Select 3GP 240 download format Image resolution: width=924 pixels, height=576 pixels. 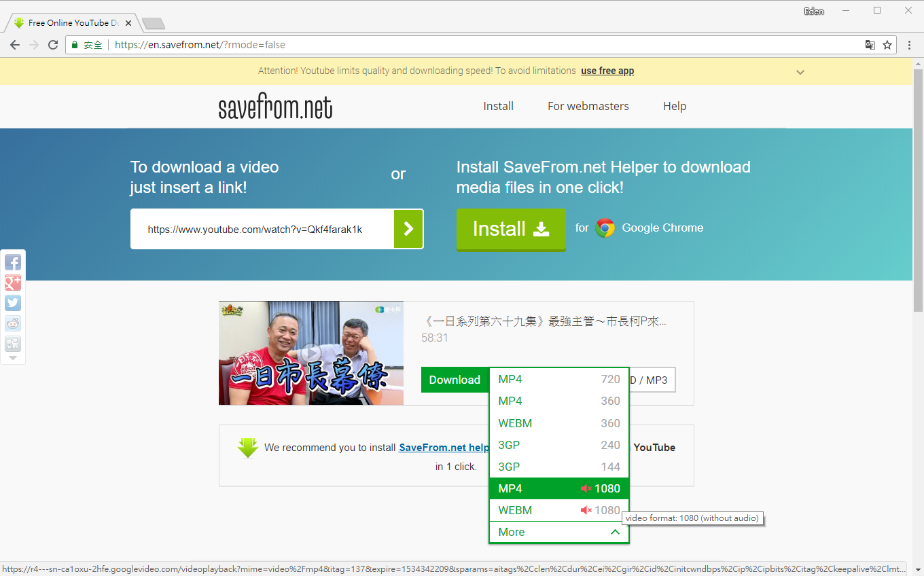coord(559,445)
